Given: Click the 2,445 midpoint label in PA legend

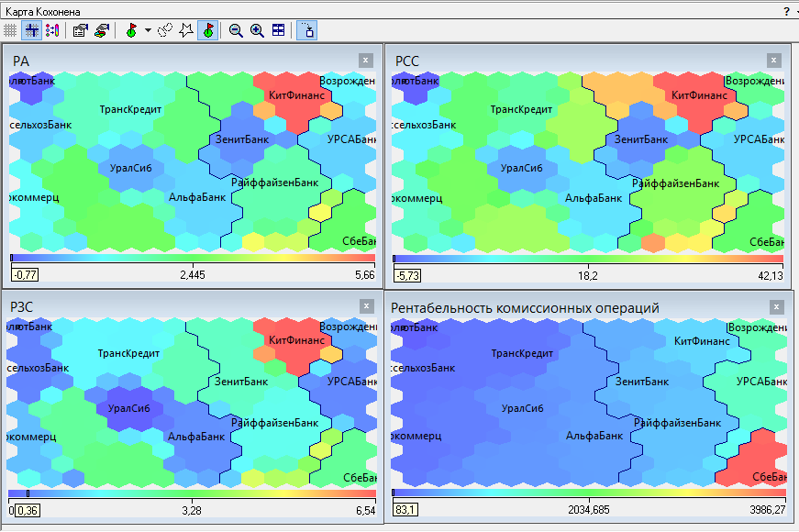Looking at the screenshot, I should [193, 275].
